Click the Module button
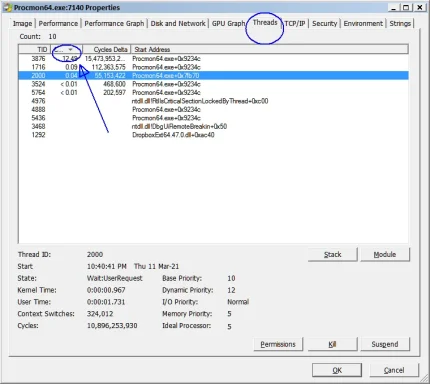 (x=385, y=255)
